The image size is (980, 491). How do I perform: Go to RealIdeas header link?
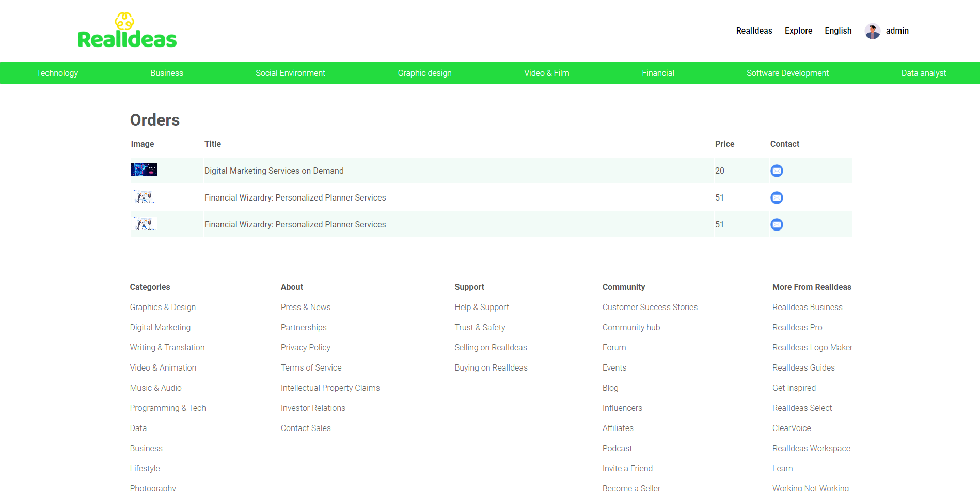coord(754,31)
